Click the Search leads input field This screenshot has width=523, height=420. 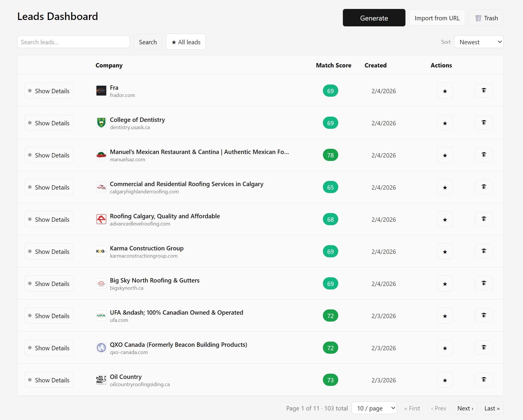[73, 42]
